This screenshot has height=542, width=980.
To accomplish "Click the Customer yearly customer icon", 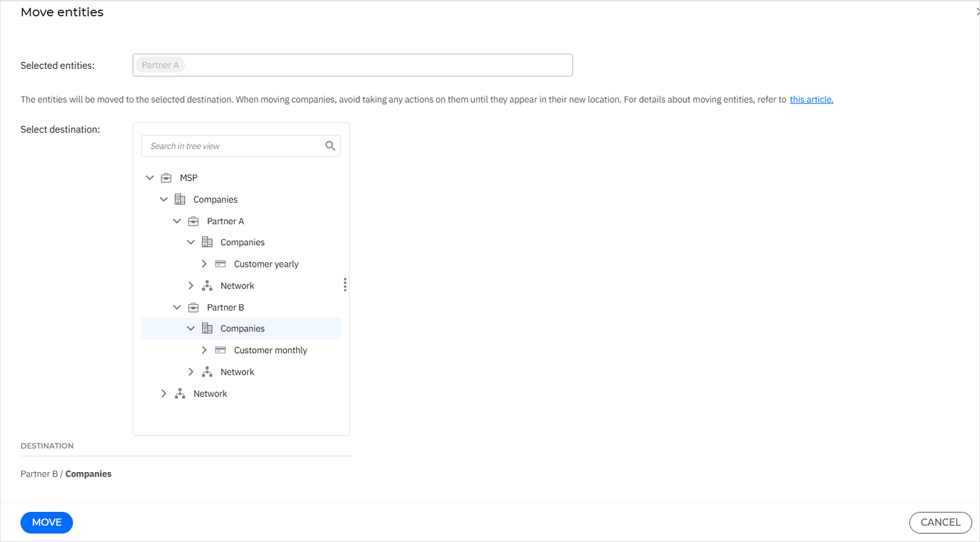I will click(220, 263).
